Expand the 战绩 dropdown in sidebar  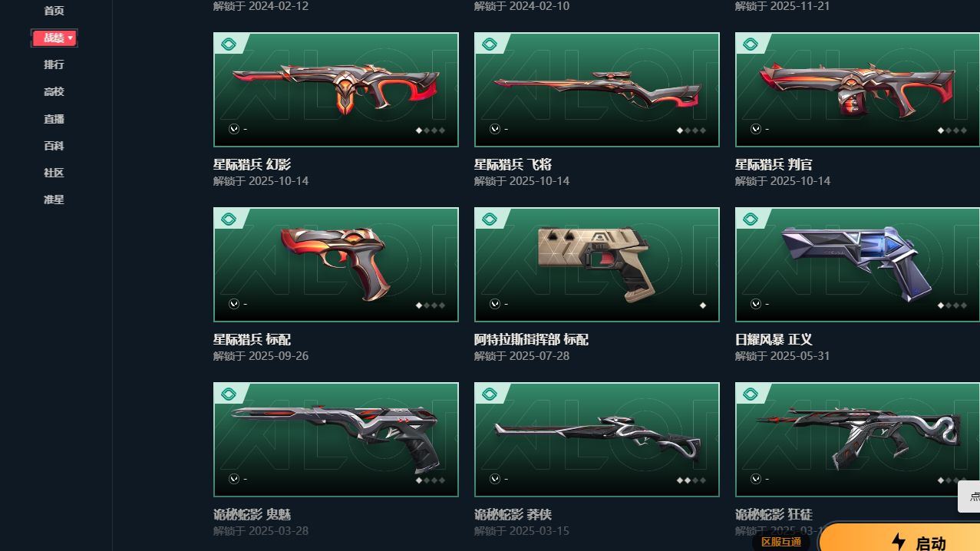tap(54, 38)
